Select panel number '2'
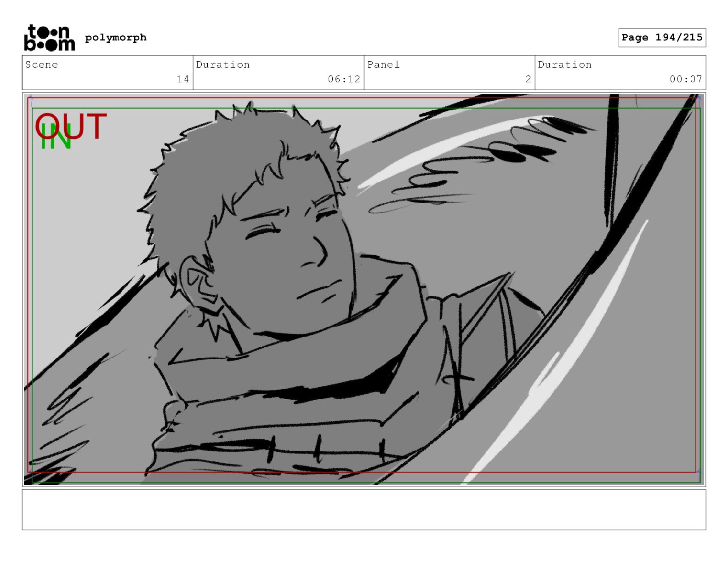Image resolution: width=728 pixels, height=563 pixels. (x=529, y=79)
